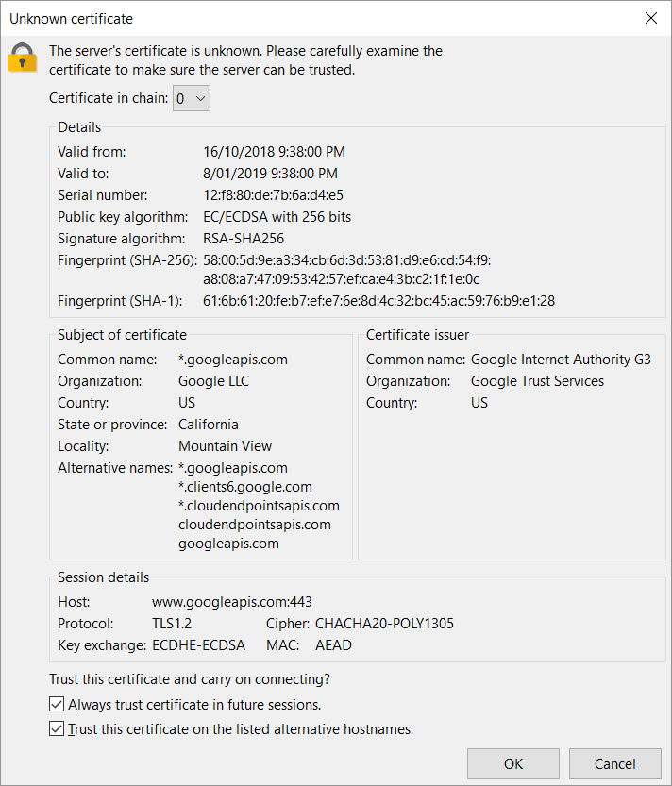Click the host www.googleapis.com:443

click(x=231, y=602)
